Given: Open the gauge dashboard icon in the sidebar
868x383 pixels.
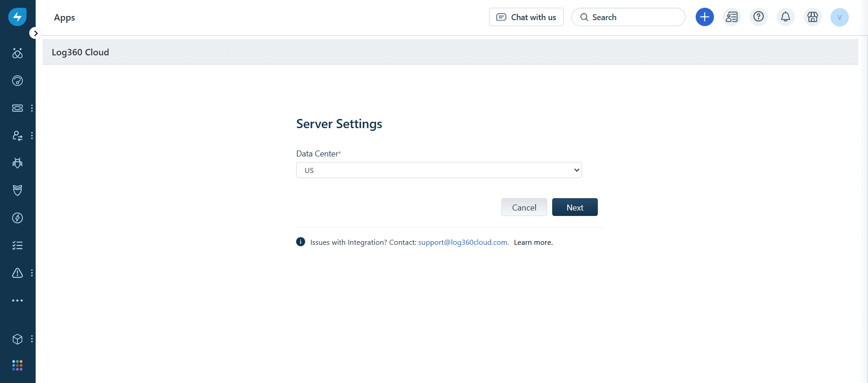Looking at the screenshot, I should pyautogui.click(x=17, y=81).
